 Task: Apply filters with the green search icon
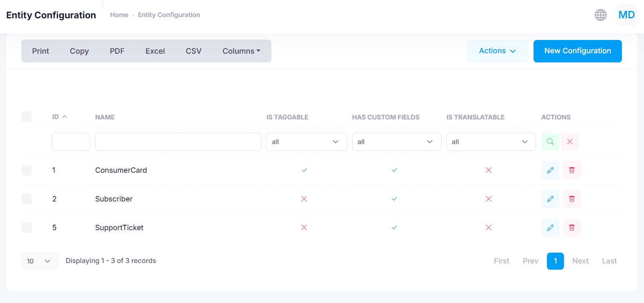pyautogui.click(x=550, y=142)
